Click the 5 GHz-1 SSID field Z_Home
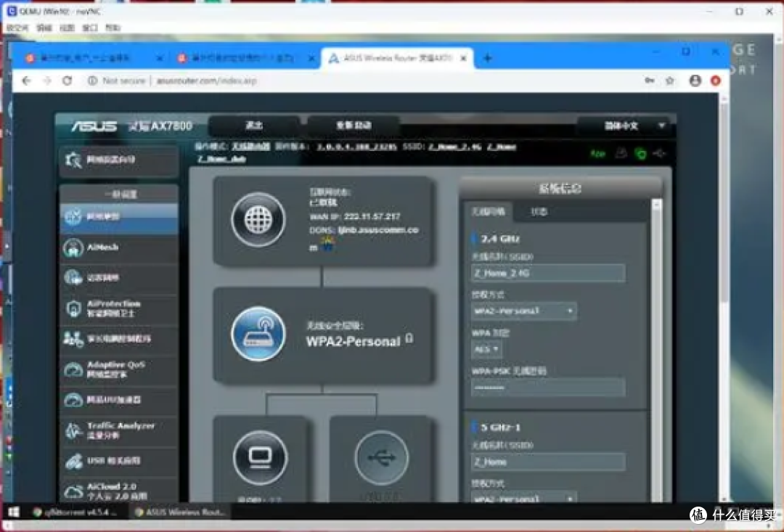 pyautogui.click(x=547, y=462)
